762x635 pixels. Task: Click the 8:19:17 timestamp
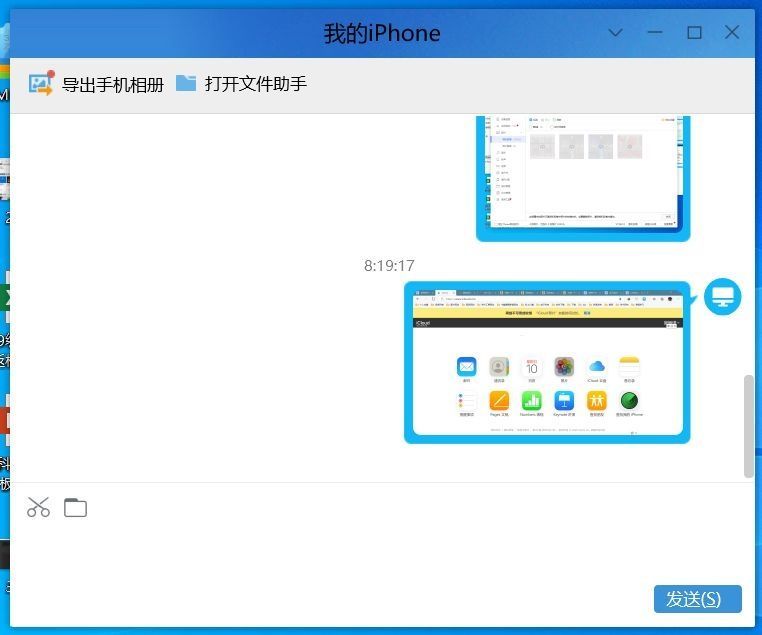(389, 265)
